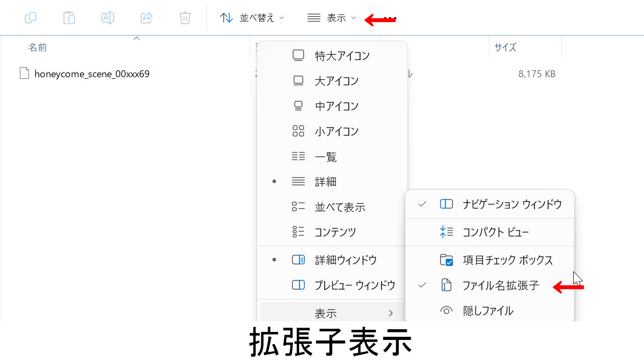This screenshot has width=644, height=362.
Task: Select the rename icon in the toolbar
Action: pyautogui.click(x=108, y=17)
